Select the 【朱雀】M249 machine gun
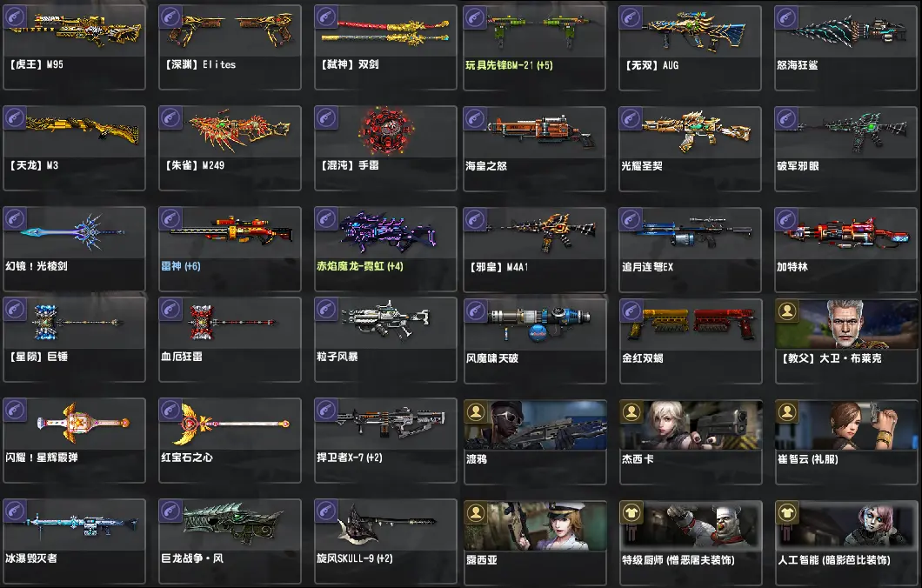 (x=230, y=148)
